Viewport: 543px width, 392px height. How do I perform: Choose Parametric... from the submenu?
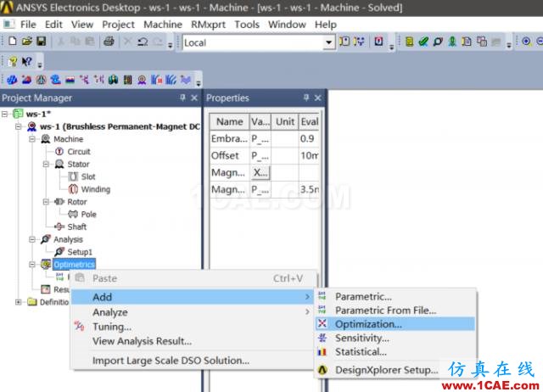(395, 297)
